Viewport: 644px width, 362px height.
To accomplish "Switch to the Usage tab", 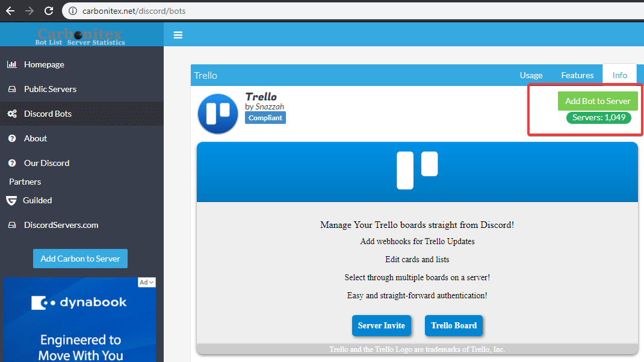I will pos(531,75).
